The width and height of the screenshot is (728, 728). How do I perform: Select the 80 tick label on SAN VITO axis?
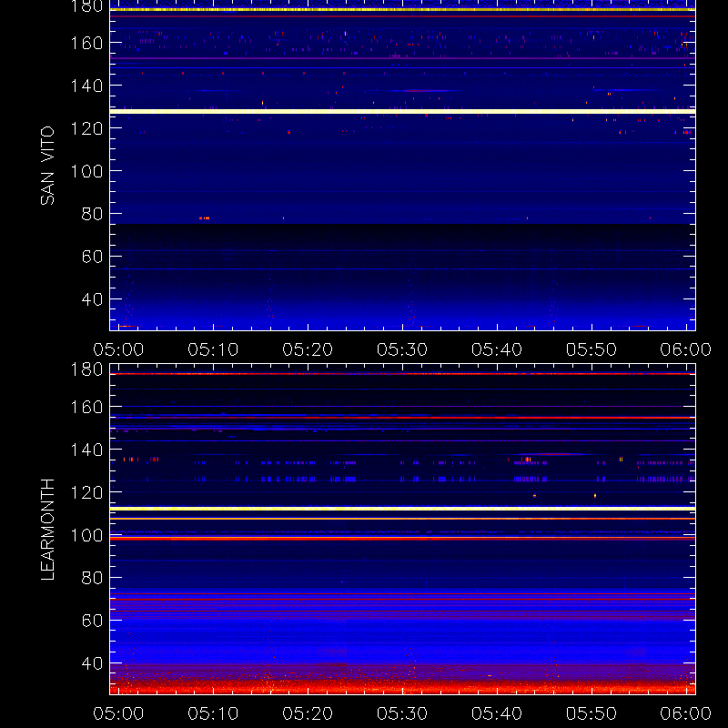pyautogui.click(x=92, y=214)
